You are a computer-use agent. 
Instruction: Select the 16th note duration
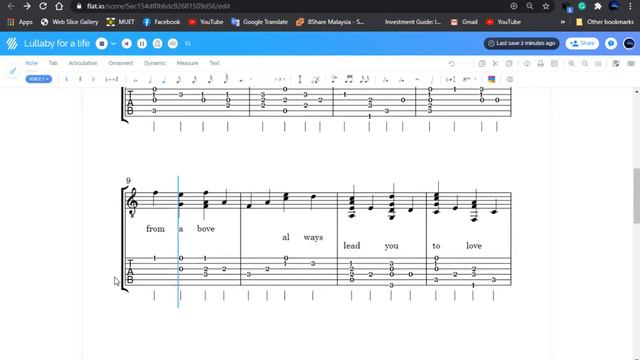[x=194, y=79]
